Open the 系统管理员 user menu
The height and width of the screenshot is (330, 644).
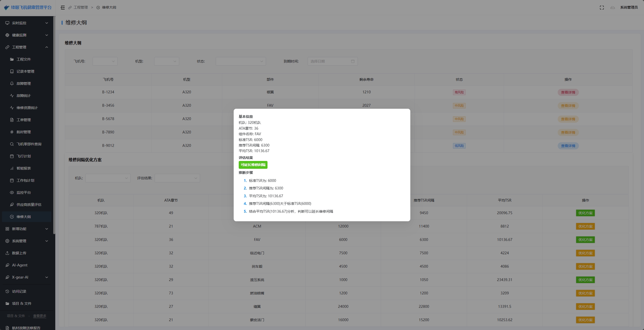click(629, 8)
